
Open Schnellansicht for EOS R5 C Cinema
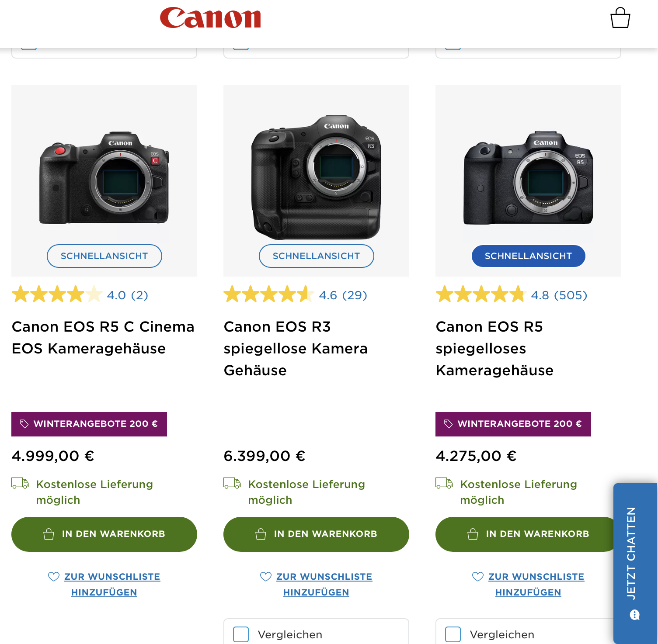[x=104, y=256]
